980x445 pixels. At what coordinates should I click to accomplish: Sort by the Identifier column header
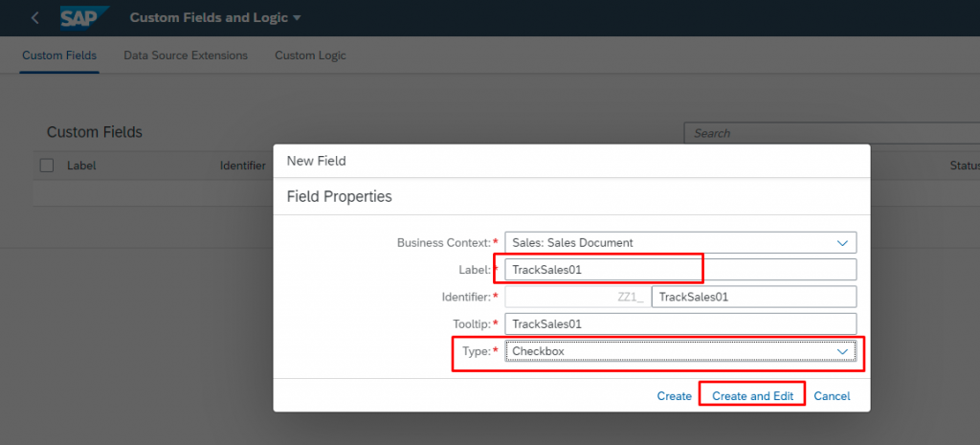point(242,166)
